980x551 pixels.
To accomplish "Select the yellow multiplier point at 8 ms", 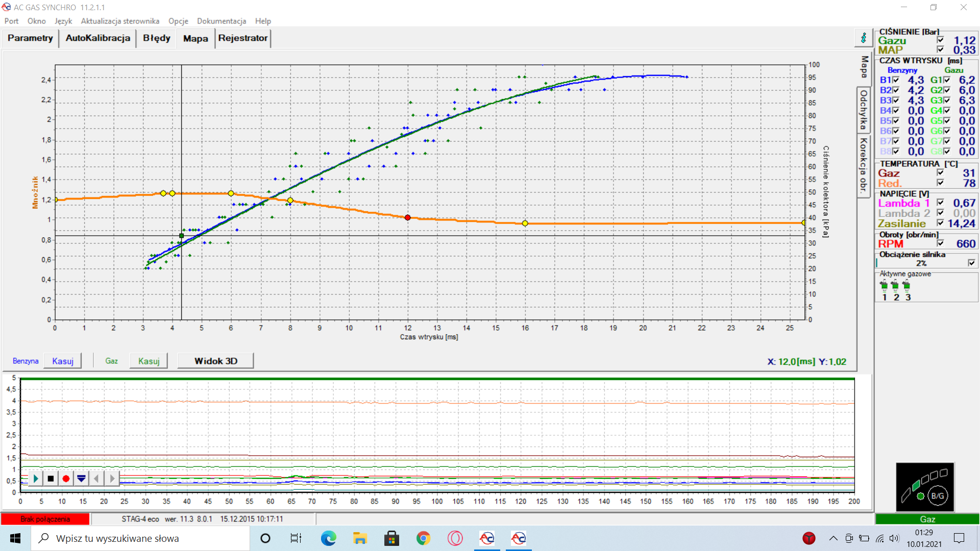I will (x=290, y=201).
